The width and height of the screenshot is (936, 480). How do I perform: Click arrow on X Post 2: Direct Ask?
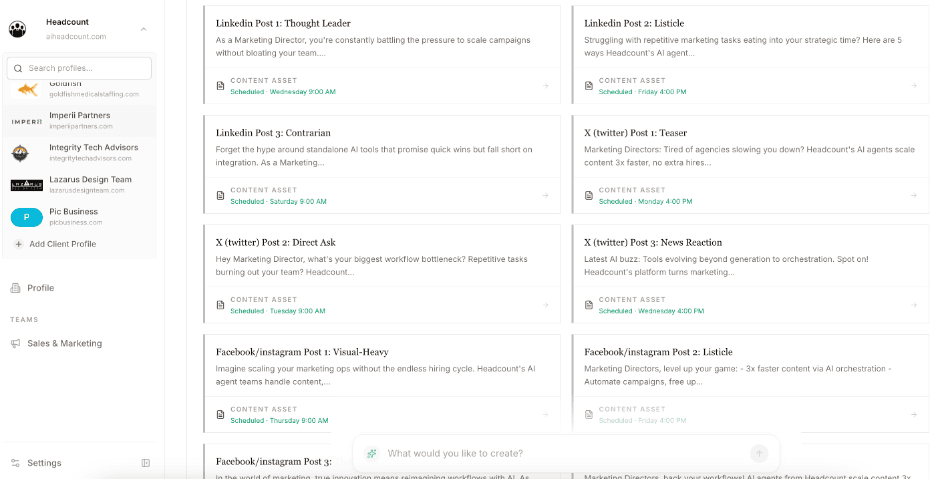pos(545,305)
